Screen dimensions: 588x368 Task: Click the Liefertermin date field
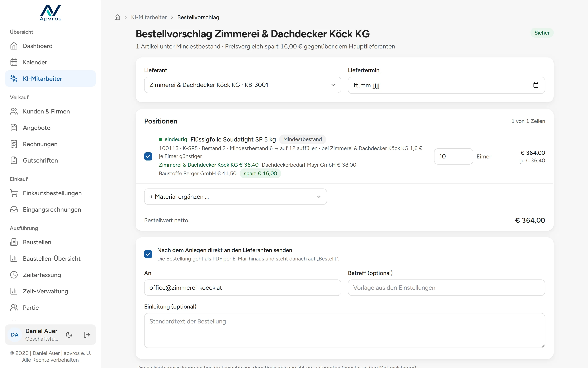446,85
